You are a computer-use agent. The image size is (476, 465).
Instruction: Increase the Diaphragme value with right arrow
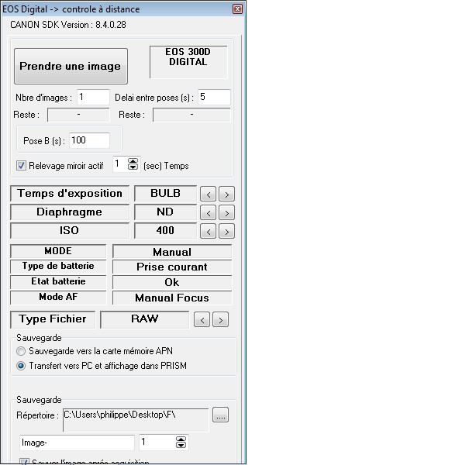pyautogui.click(x=226, y=212)
